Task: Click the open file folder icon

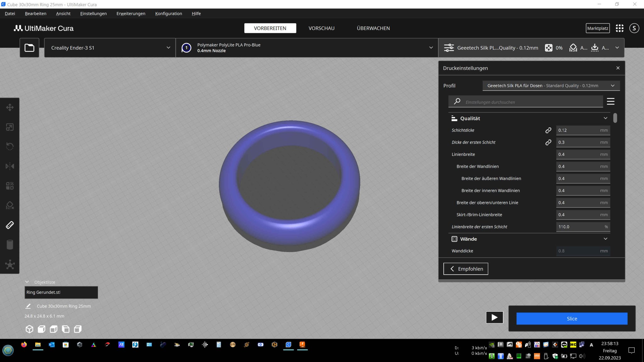Action: pos(30,48)
